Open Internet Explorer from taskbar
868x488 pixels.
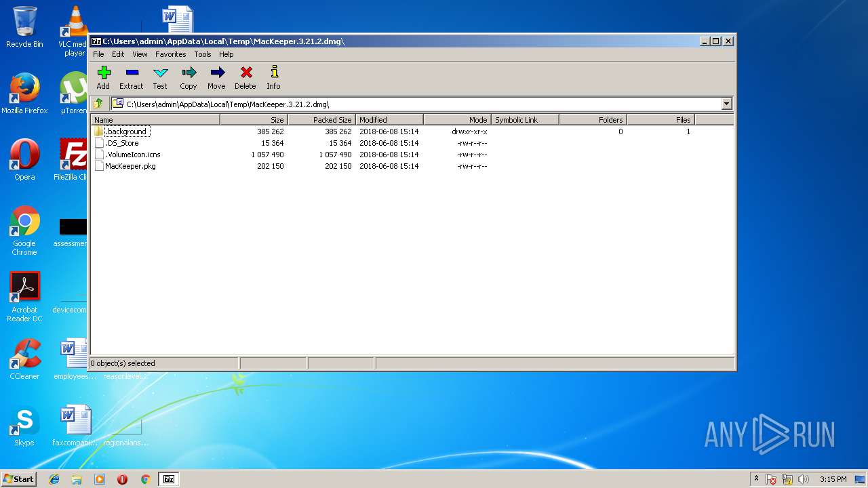pyautogui.click(x=54, y=479)
